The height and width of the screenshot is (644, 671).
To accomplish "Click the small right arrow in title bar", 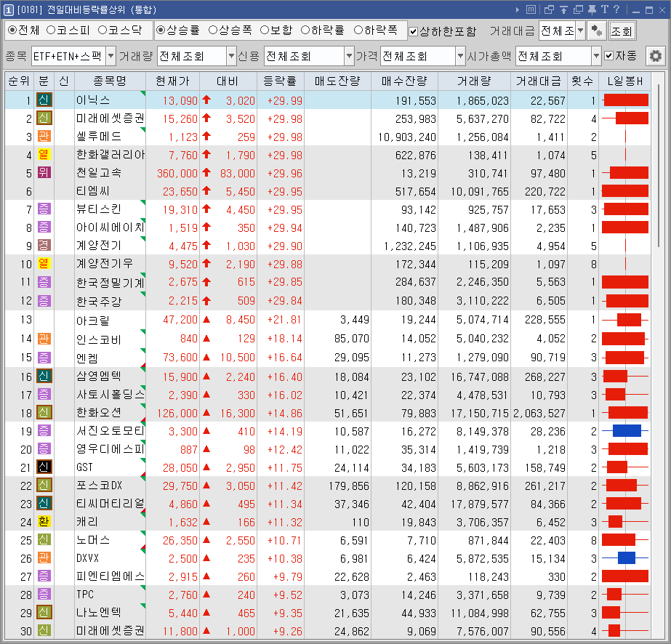I will [x=518, y=9].
